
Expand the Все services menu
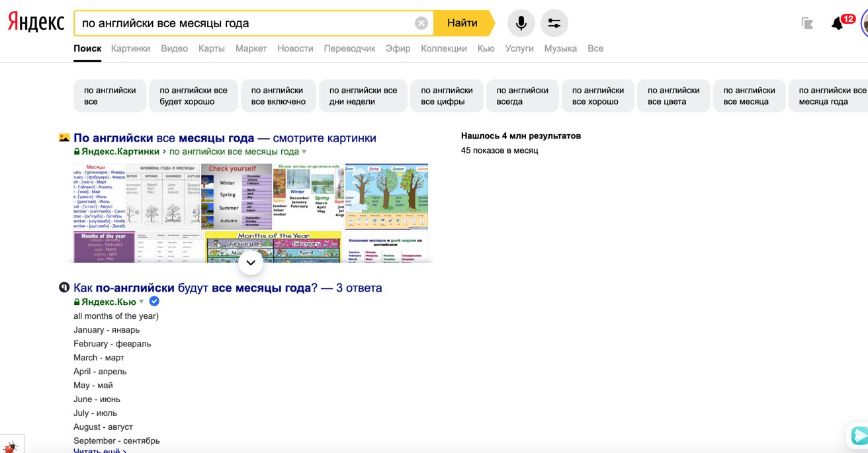595,48
